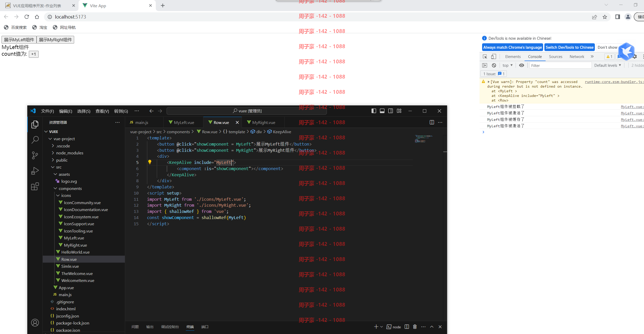The height and width of the screenshot is (334, 644).
Task: Open the 查看(V) menu in VS Code
Action: click(x=102, y=111)
